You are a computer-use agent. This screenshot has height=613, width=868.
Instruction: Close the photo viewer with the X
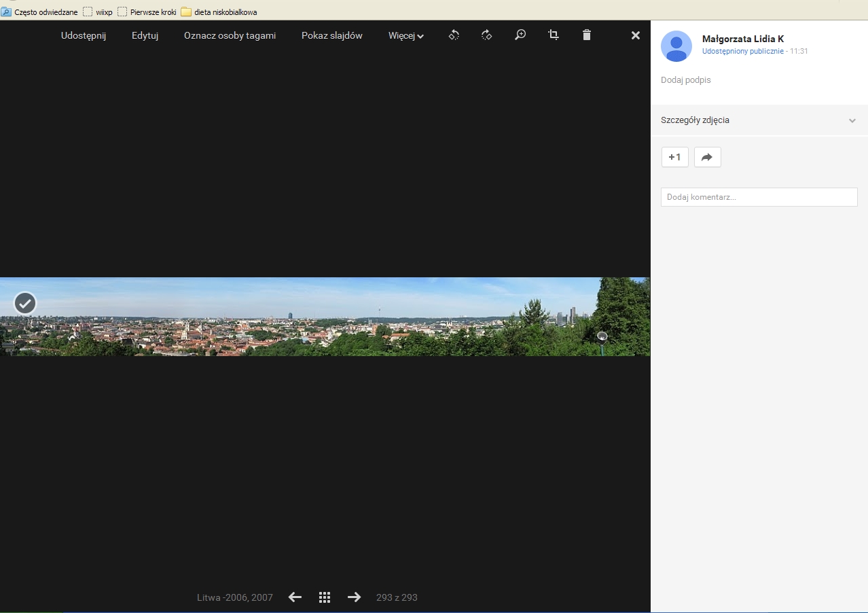point(635,35)
